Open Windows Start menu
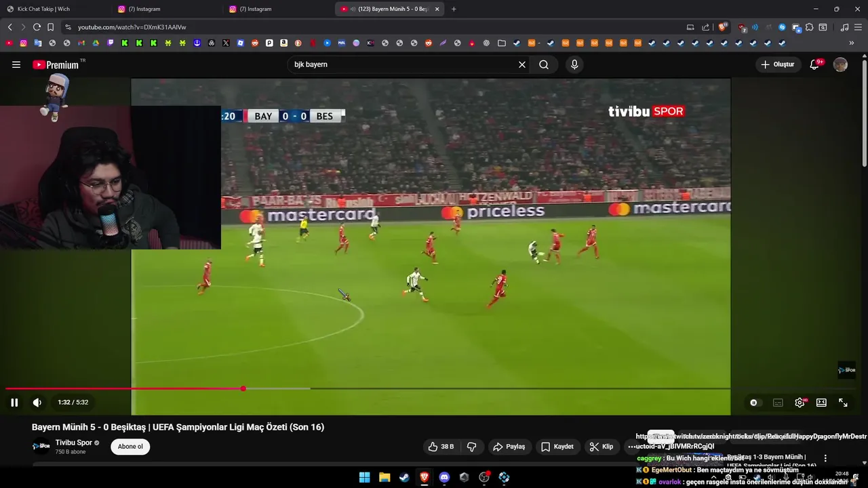Image resolution: width=868 pixels, height=488 pixels. [x=364, y=477]
